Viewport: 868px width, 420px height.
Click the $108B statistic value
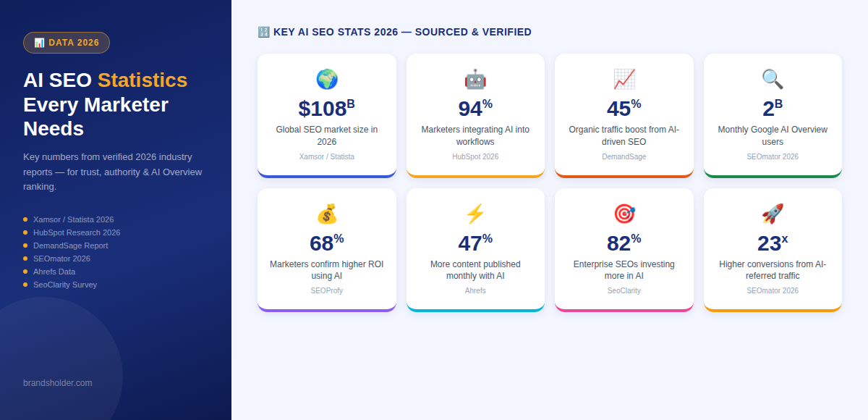(x=327, y=108)
